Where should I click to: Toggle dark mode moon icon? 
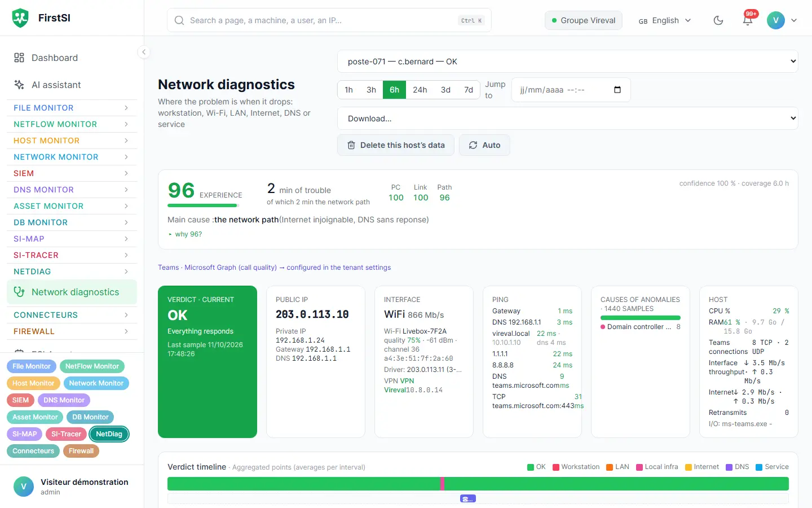pyautogui.click(x=718, y=20)
